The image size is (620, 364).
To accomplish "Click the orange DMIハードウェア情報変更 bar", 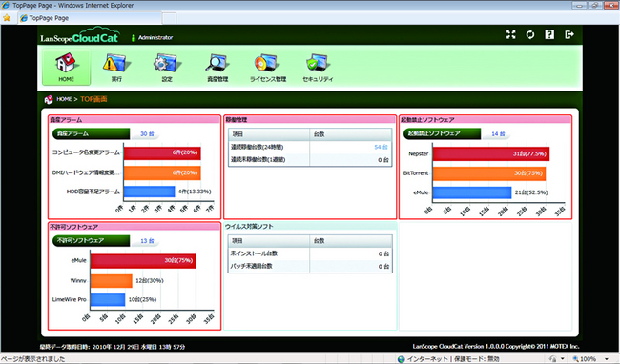I will (162, 172).
